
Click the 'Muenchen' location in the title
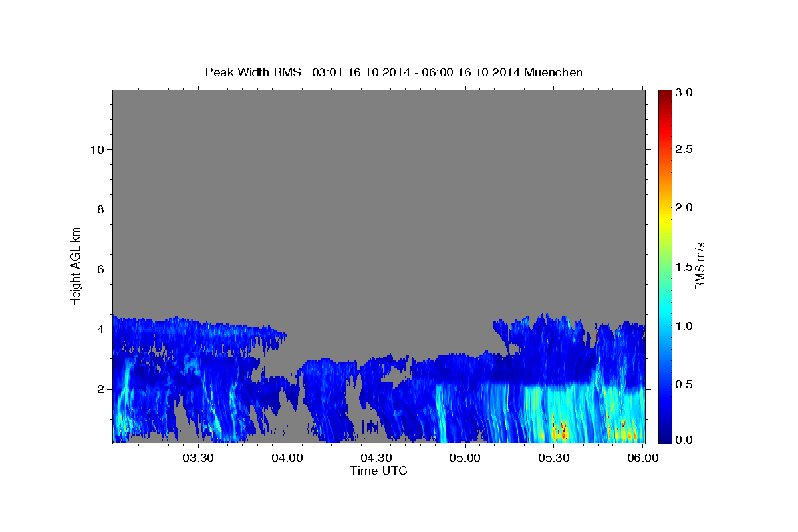tap(553, 72)
